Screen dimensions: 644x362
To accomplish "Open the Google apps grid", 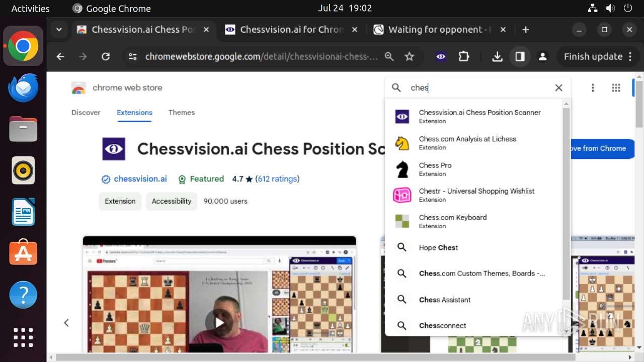I will [x=616, y=88].
